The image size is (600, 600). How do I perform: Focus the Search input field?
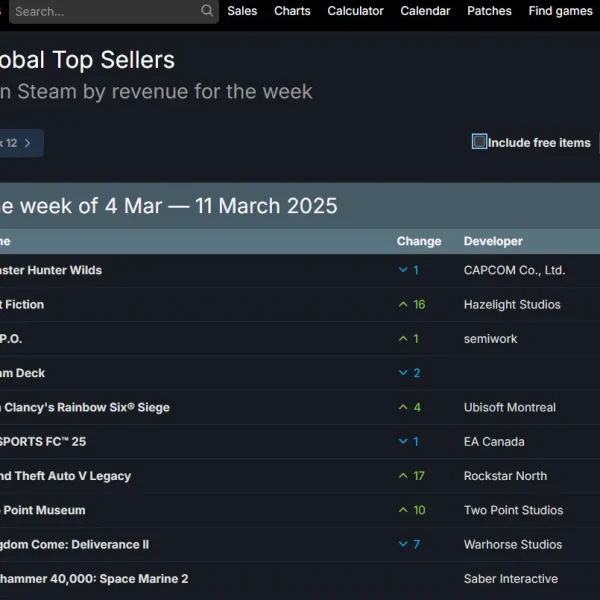coord(114,11)
